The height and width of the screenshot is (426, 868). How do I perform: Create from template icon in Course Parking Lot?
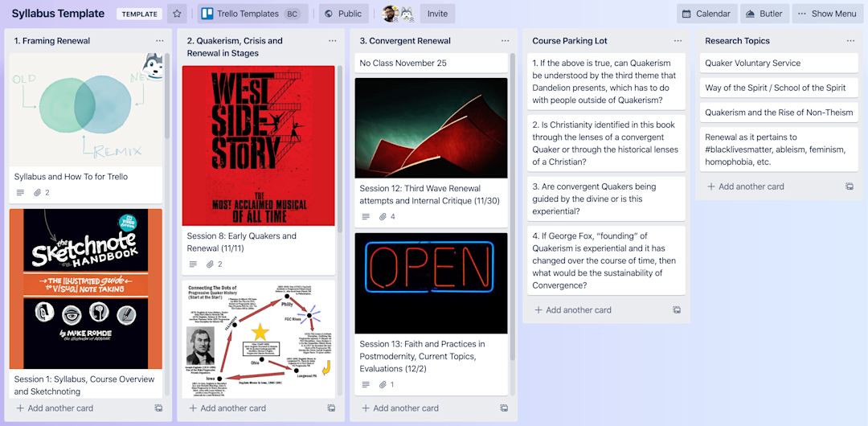click(677, 309)
